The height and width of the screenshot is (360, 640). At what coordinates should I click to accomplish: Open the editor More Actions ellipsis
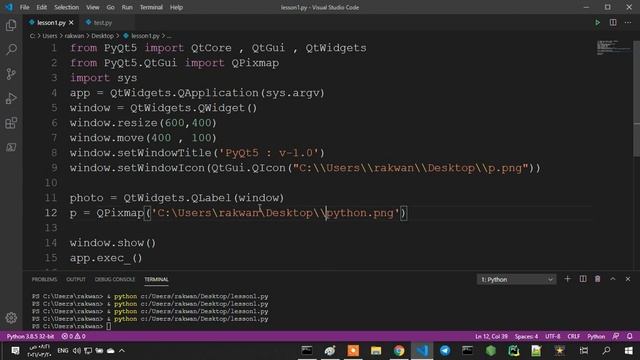tap(628, 22)
